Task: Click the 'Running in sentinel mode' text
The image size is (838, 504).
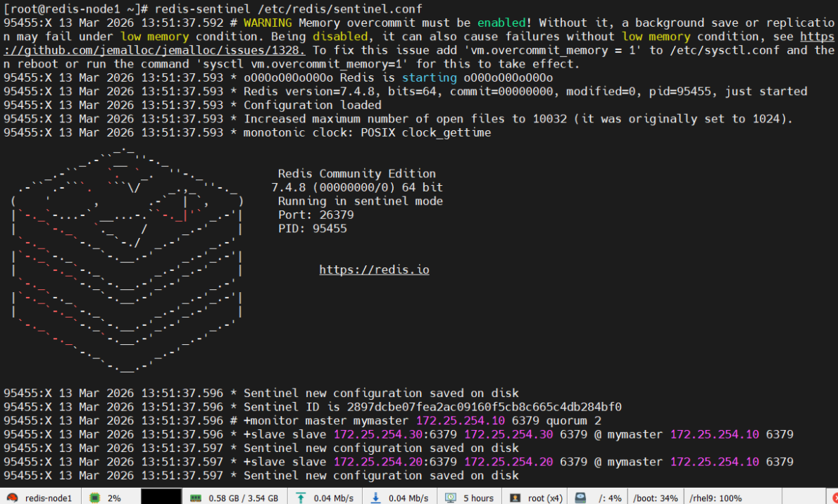Action: (361, 201)
